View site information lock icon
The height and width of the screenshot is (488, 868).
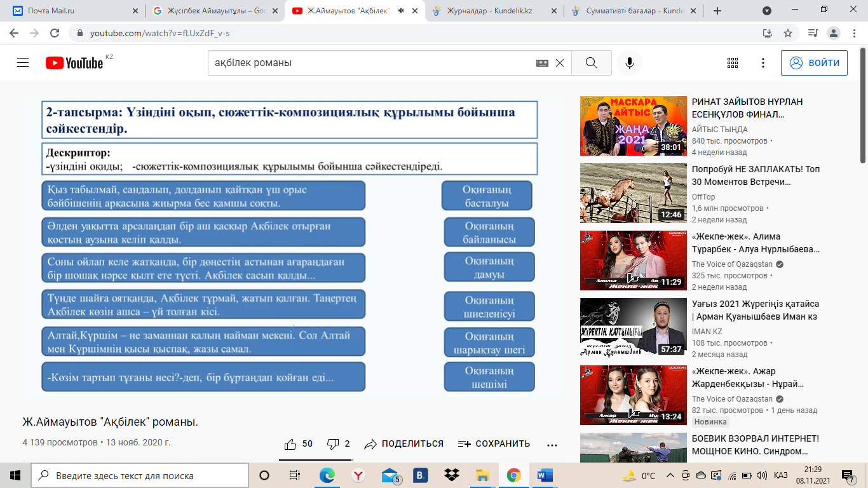tap(79, 33)
